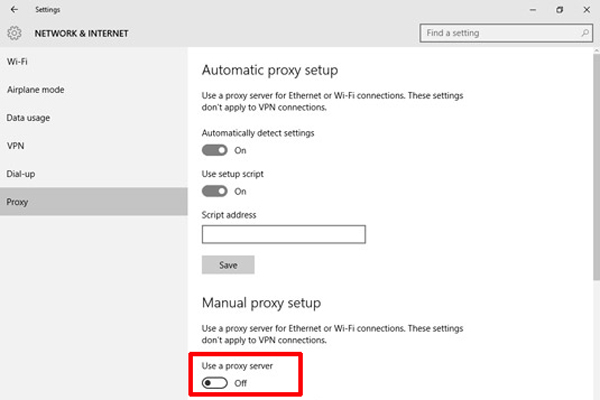Select Proxy in sidebar
The width and height of the screenshot is (600, 400).
click(17, 201)
